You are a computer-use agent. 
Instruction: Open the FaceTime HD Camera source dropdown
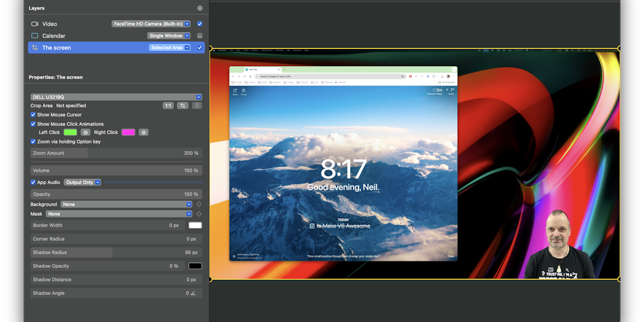pyautogui.click(x=151, y=24)
